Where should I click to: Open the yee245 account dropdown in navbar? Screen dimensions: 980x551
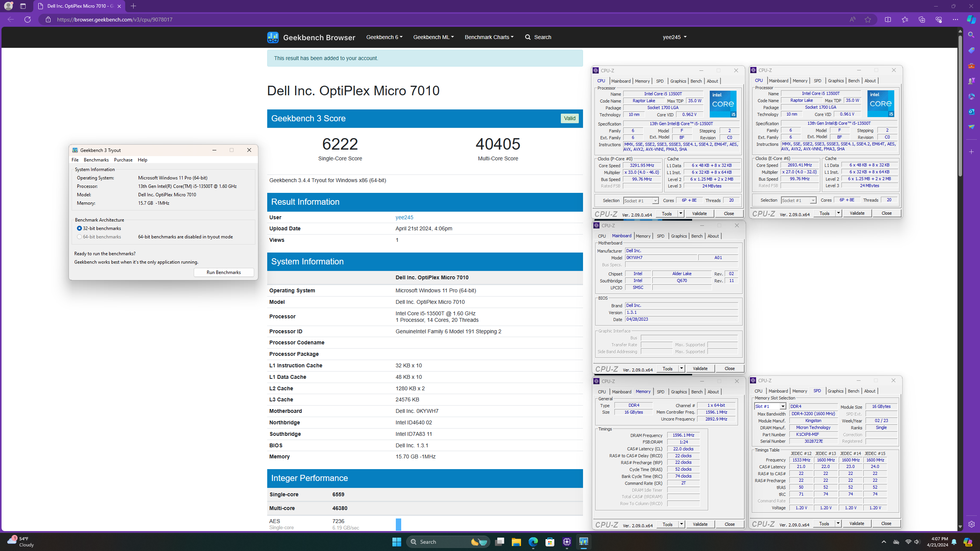point(675,37)
